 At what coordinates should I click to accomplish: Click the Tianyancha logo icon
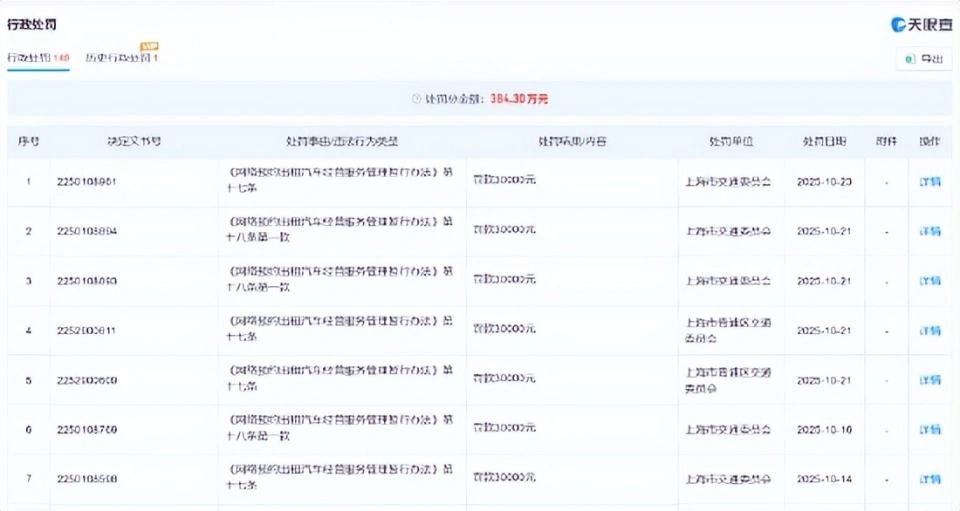(x=901, y=24)
